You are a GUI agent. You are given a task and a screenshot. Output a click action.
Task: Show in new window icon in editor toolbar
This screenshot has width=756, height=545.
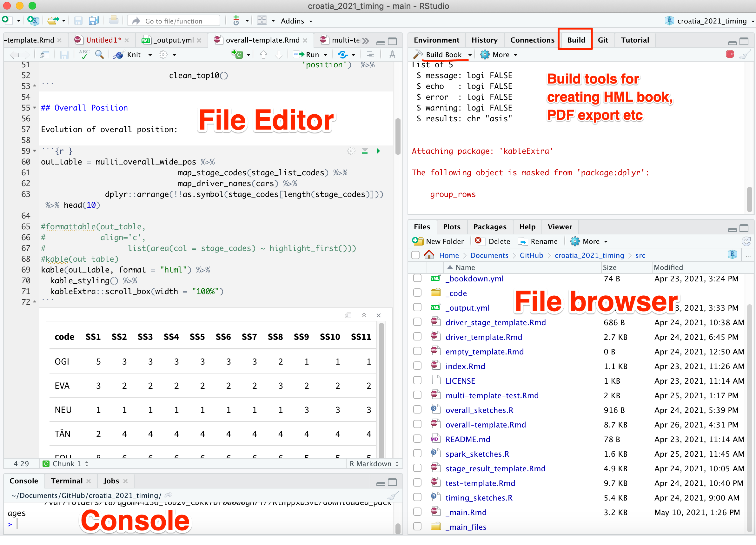coord(45,54)
